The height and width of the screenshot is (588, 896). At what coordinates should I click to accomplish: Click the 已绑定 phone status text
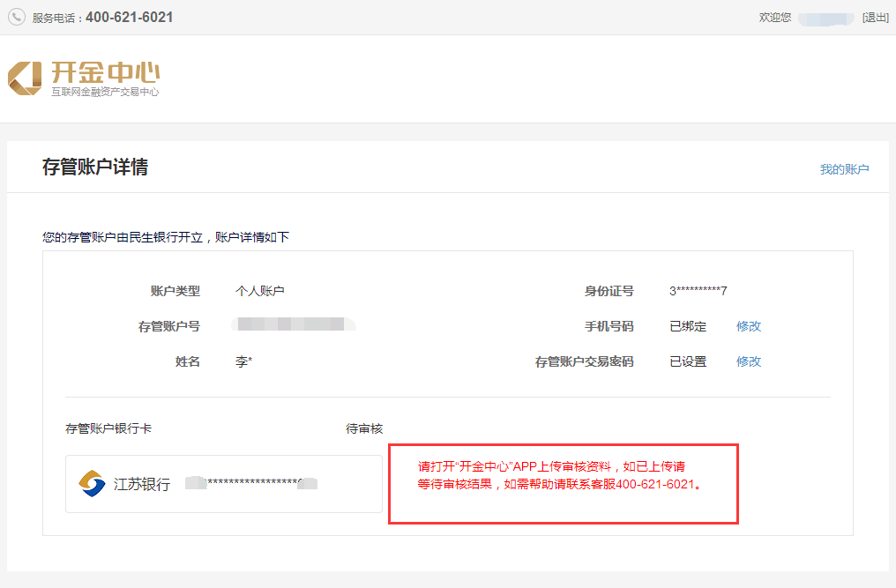[688, 326]
